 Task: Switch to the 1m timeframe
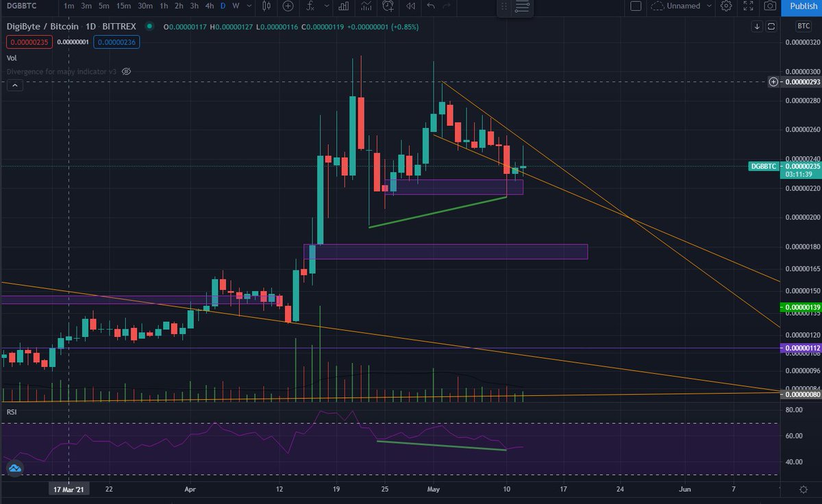coord(68,6)
